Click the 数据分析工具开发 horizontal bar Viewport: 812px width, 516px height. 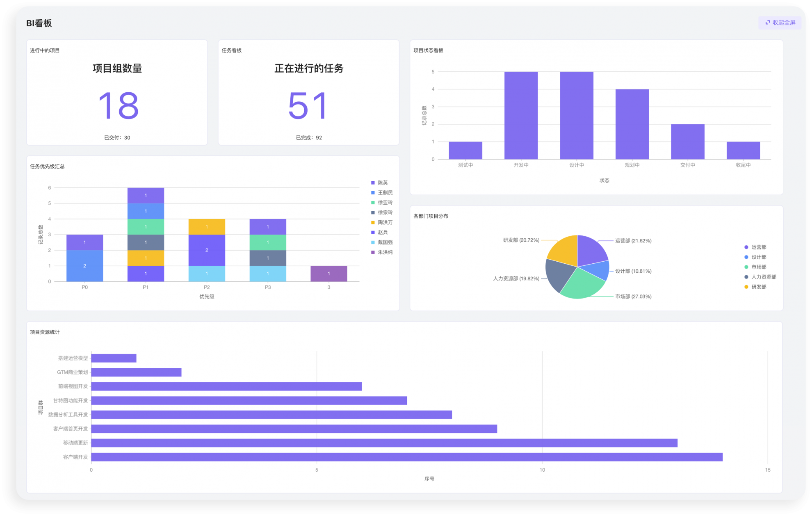pos(271,415)
